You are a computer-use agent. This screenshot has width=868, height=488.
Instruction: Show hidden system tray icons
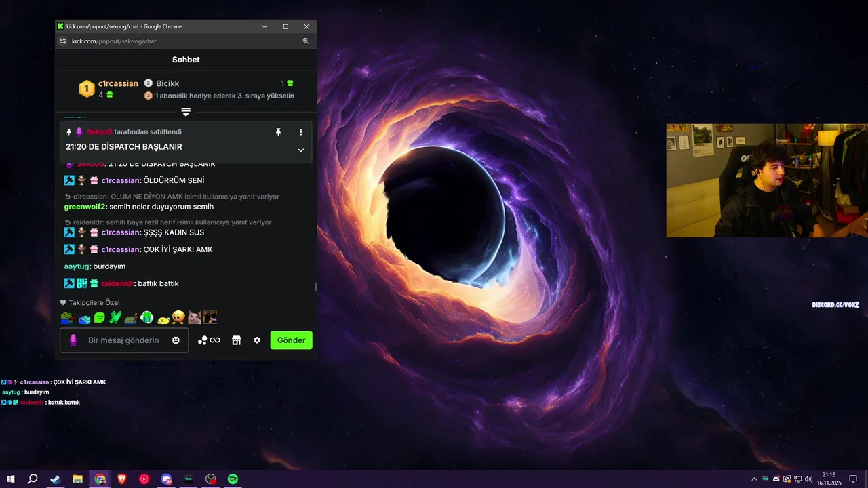tap(755, 479)
